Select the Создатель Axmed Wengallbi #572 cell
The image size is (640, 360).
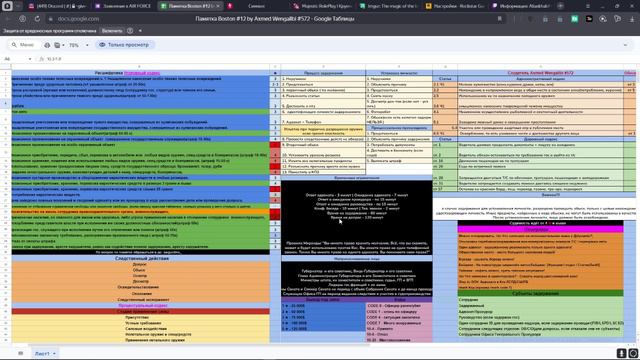click(x=540, y=73)
